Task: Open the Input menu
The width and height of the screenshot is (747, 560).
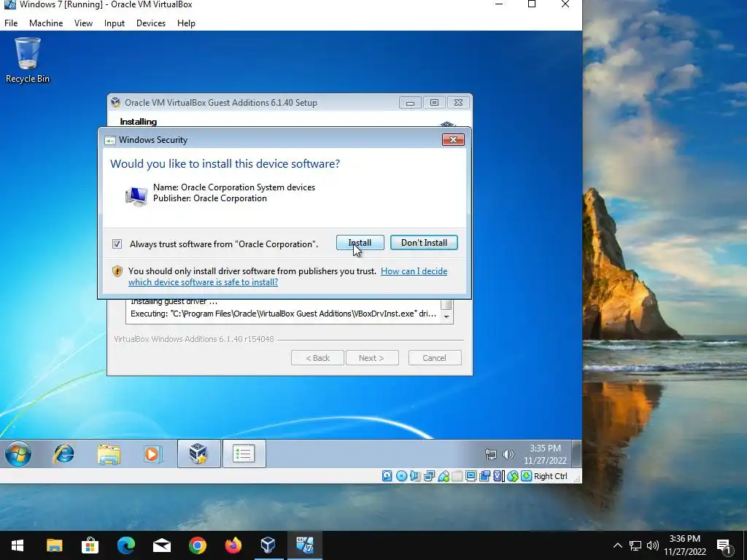Action: (115, 23)
